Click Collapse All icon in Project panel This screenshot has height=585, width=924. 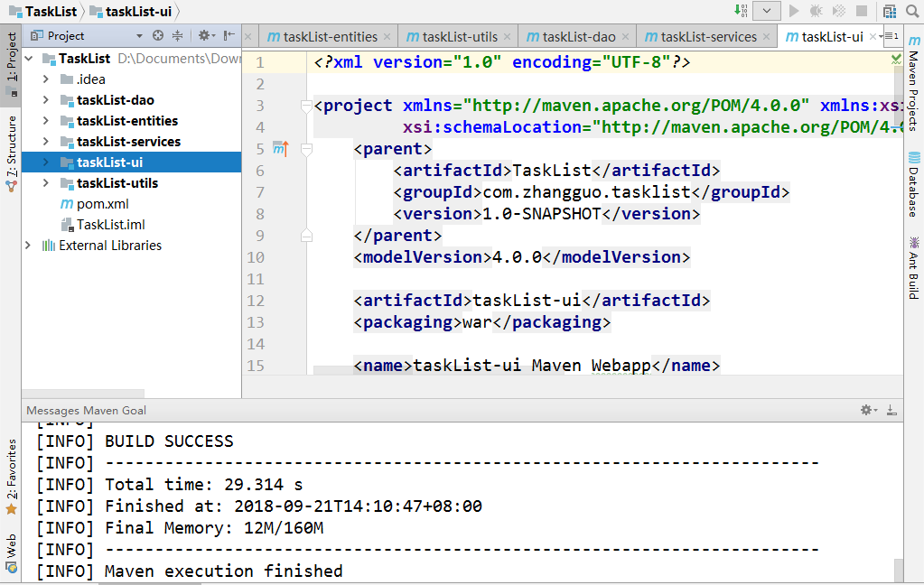coord(177,35)
